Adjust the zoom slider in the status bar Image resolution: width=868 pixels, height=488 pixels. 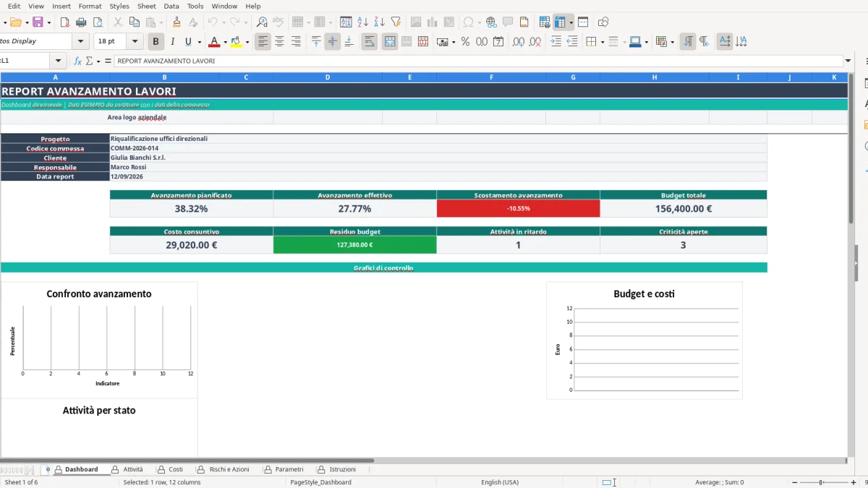821,482
